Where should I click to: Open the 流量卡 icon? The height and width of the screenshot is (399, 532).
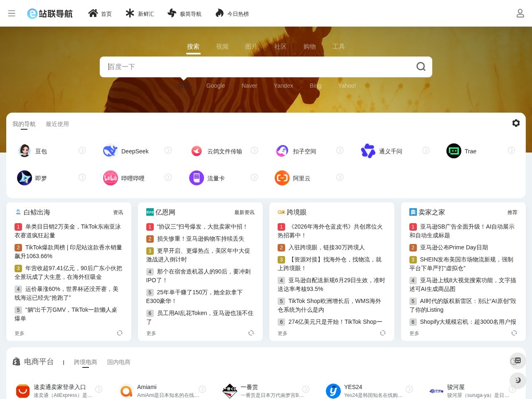pyautogui.click(x=197, y=178)
